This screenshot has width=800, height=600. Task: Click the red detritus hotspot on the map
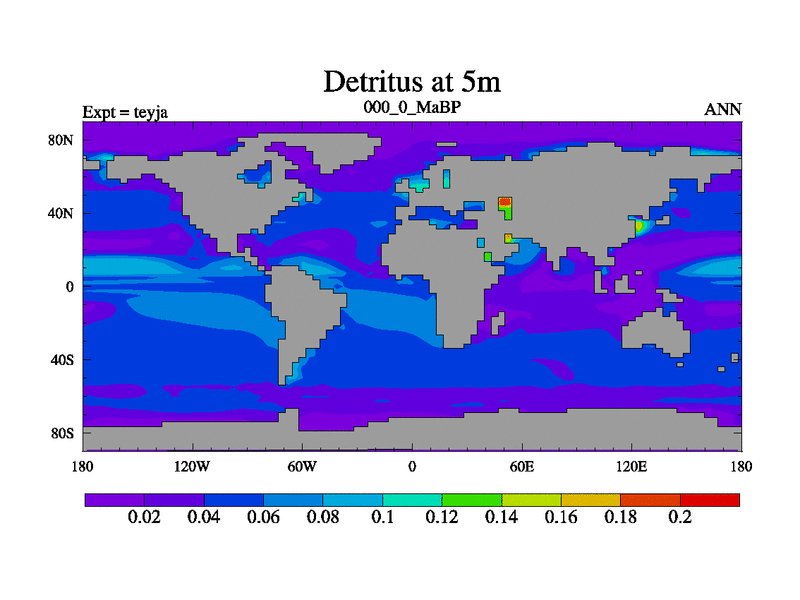[x=505, y=203]
